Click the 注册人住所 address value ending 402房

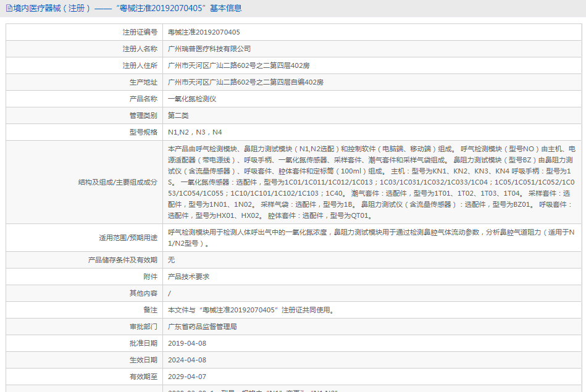pos(238,65)
